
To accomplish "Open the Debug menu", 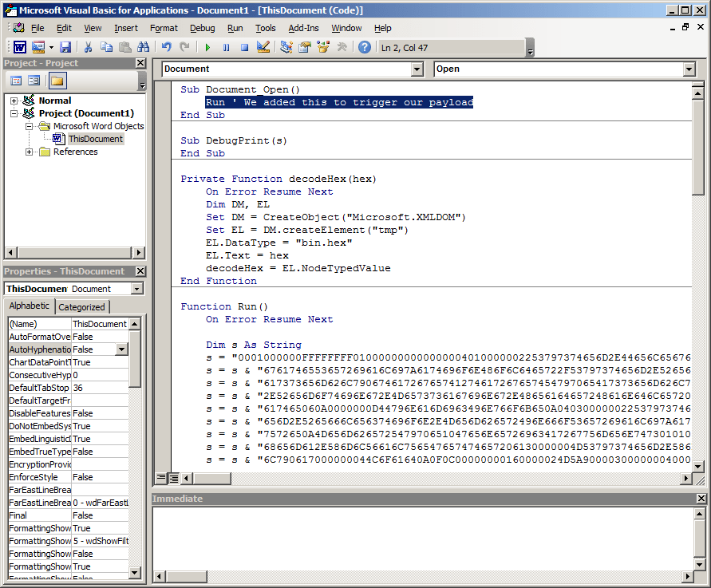I will click(202, 28).
